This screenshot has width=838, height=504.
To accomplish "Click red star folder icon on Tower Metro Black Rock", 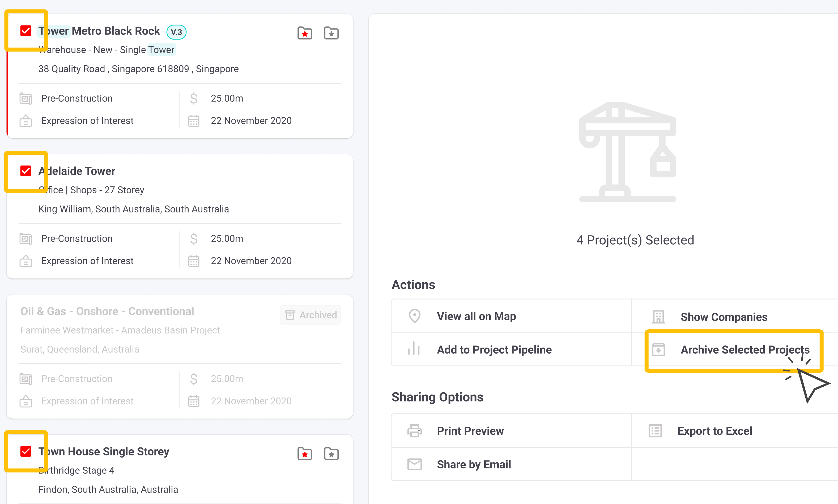I will coord(305,33).
